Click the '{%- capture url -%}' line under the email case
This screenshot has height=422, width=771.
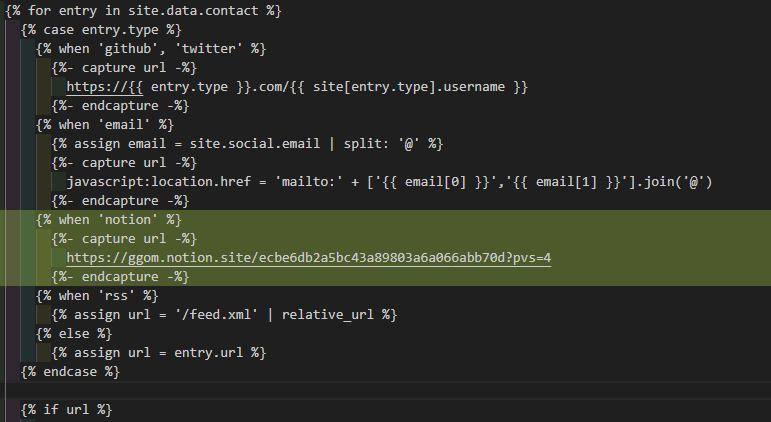124,163
